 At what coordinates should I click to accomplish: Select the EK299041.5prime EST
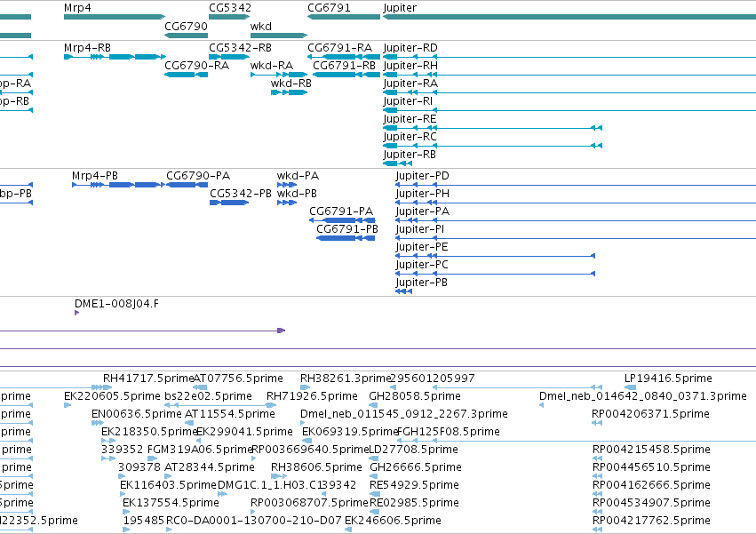[x=198, y=441]
